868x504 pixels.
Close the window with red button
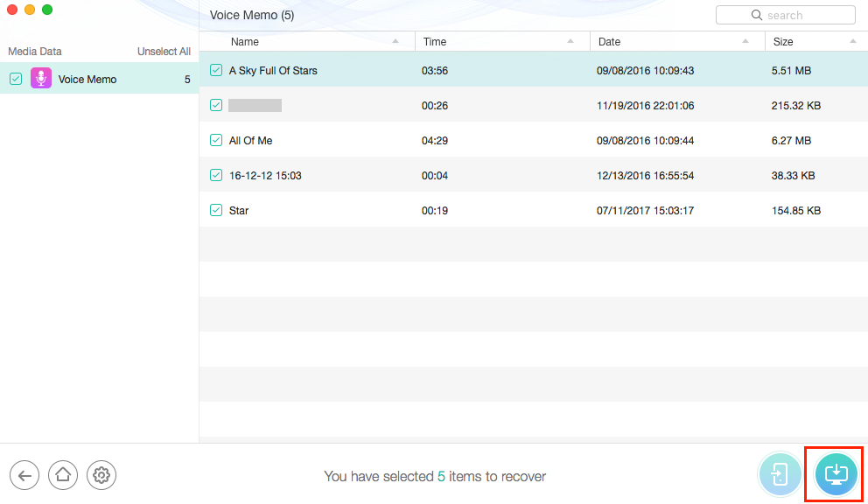(12, 10)
